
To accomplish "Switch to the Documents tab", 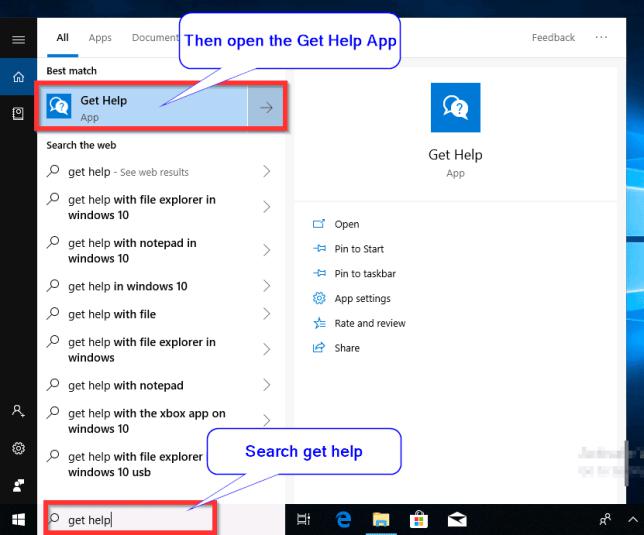I will (x=155, y=38).
